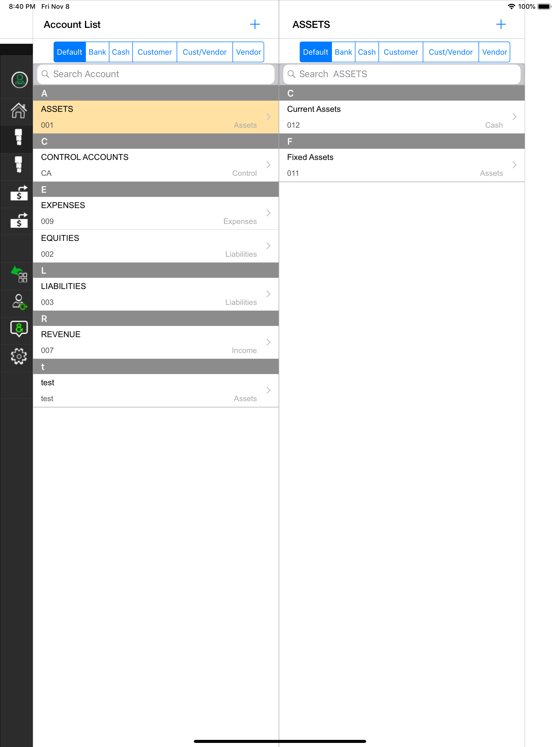Screen dimensions: 560x747
Task: Open the switch user icon
Action: click(20, 302)
